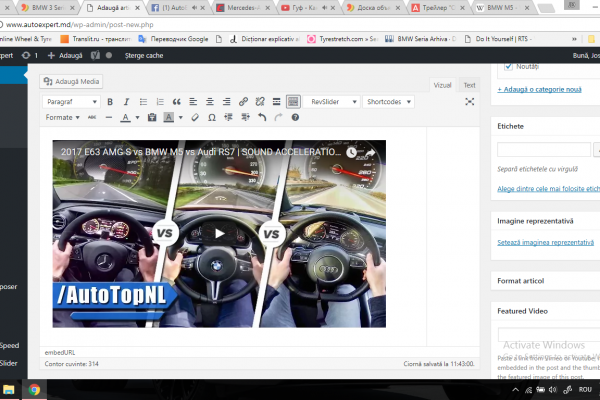The height and width of the screenshot is (400, 600).
Task: Click the Featured Video URL input field
Action: click(549, 334)
